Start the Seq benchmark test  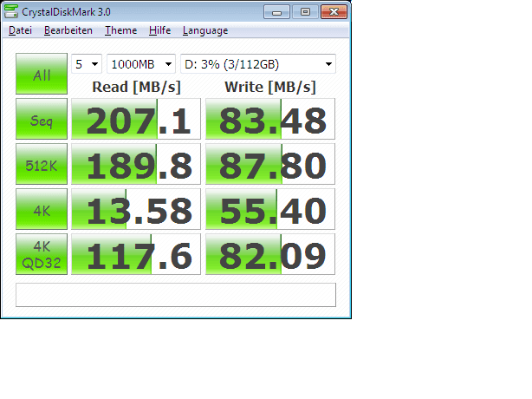[x=42, y=119]
